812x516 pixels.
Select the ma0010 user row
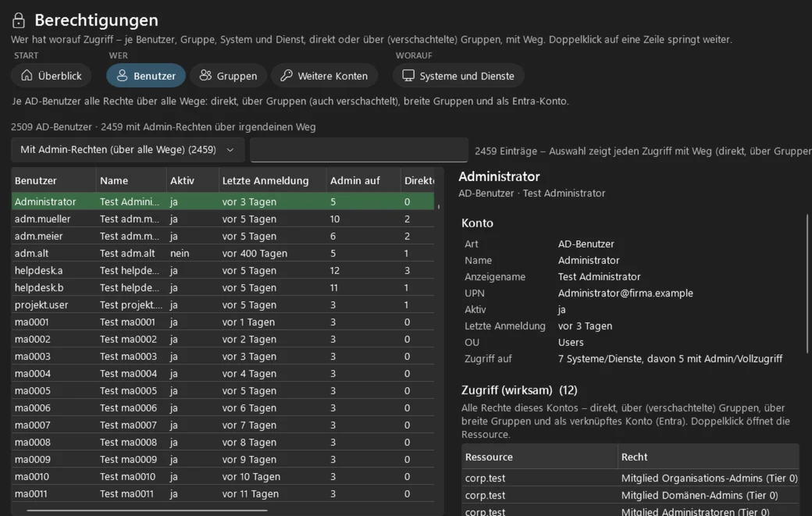223,476
